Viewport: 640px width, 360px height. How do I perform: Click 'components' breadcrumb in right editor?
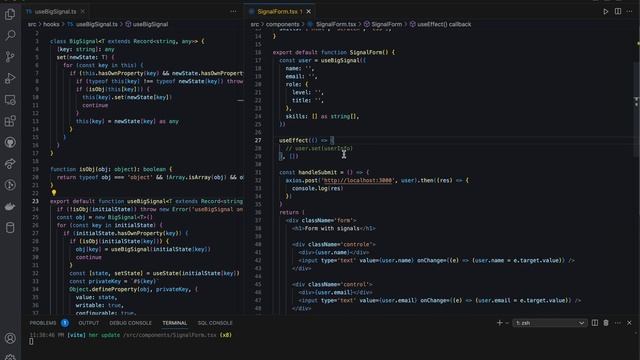click(x=282, y=24)
